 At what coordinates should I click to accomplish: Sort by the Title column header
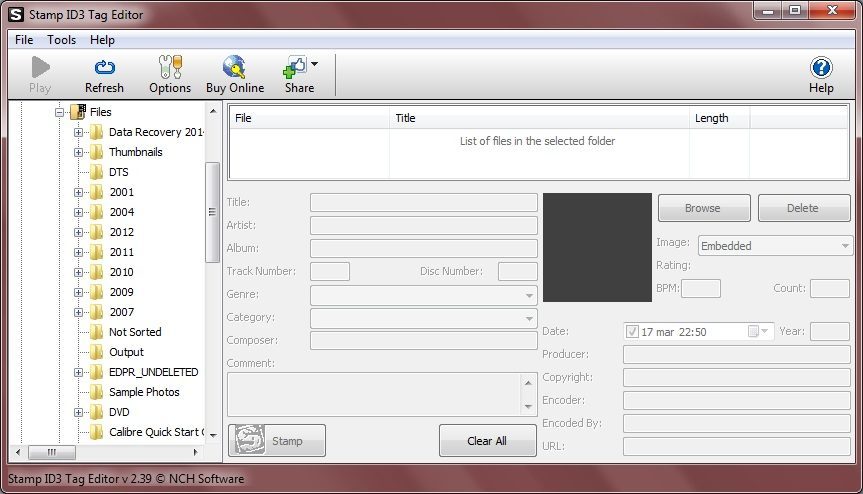[x=539, y=118]
